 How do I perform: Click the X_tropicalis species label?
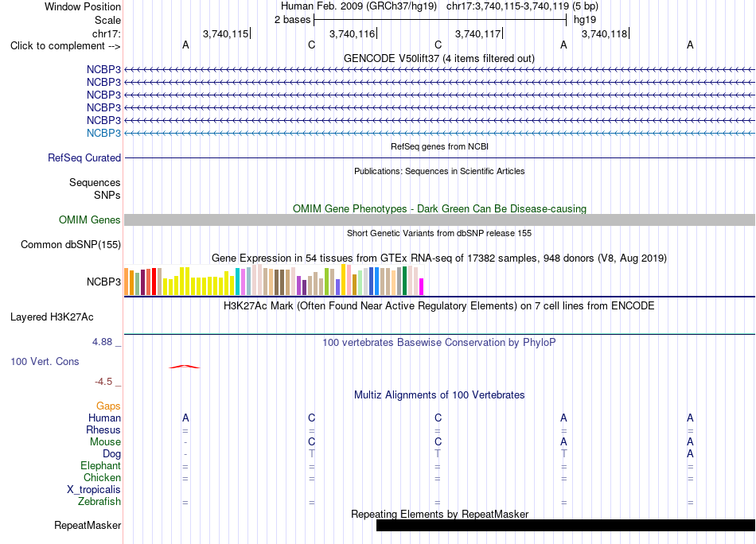(94, 490)
